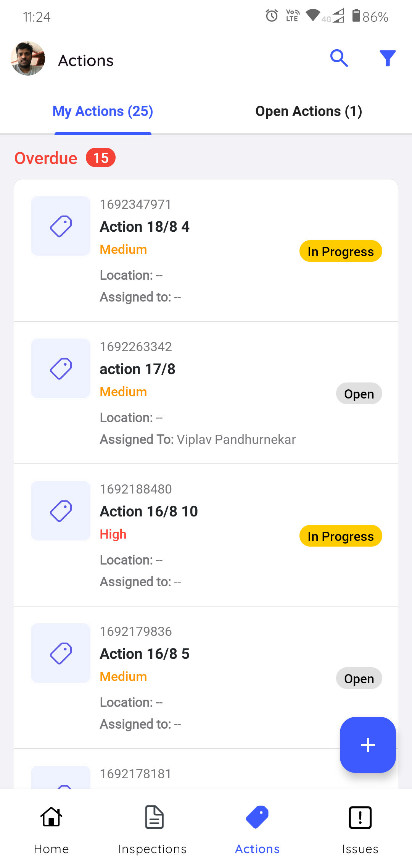Tap In Progress badge on Action 16/8 10

(x=341, y=536)
